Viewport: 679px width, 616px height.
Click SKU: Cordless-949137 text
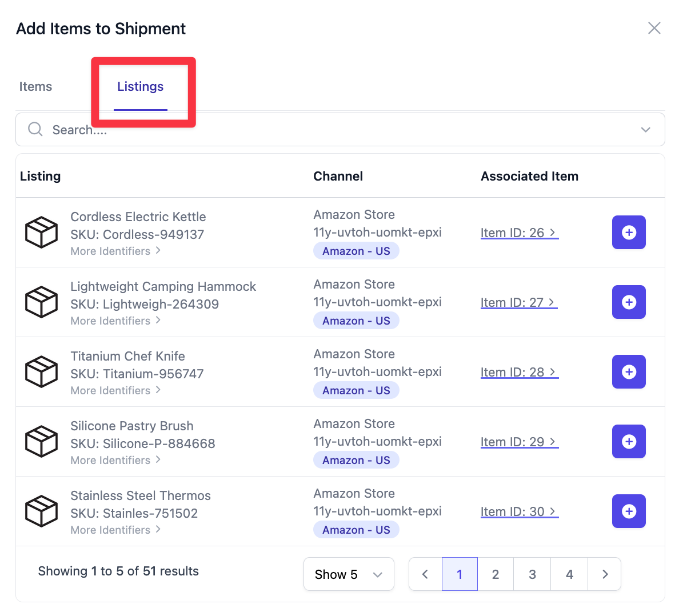137,235
